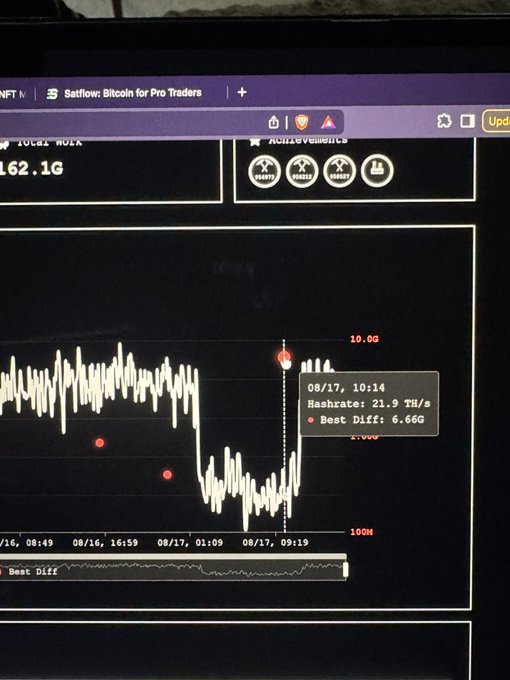The height and width of the screenshot is (680, 510).
Task: Click the factory achievement badge
Action: [377, 170]
